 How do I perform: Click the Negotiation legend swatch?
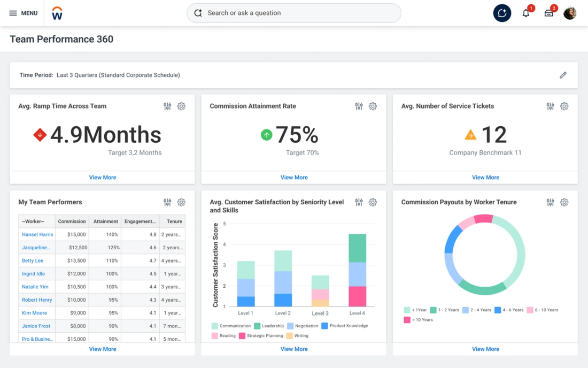(x=290, y=326)
